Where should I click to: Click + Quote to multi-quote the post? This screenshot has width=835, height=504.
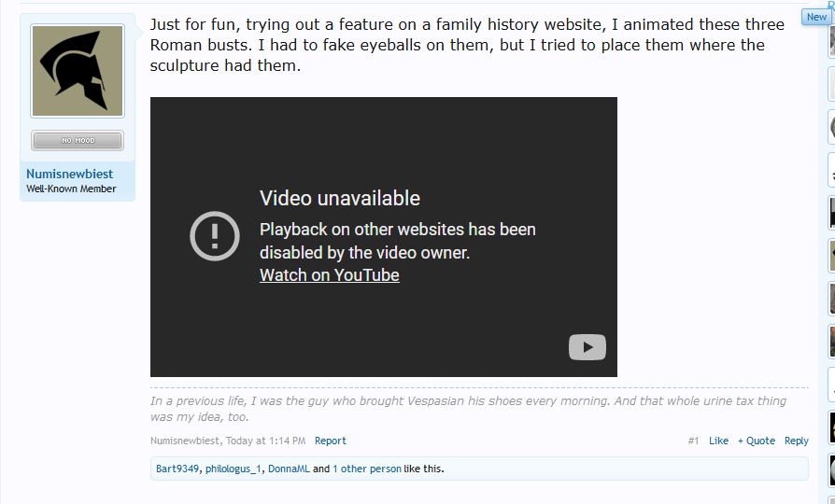click(x=756, y=441)
